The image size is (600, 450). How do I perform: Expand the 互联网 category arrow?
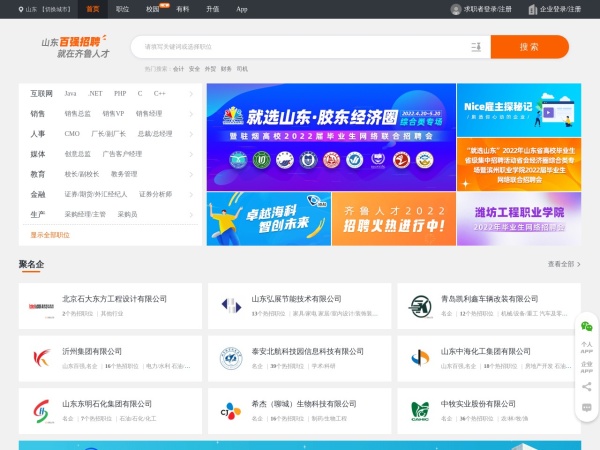pyautogui.click(x=193, y=93)
